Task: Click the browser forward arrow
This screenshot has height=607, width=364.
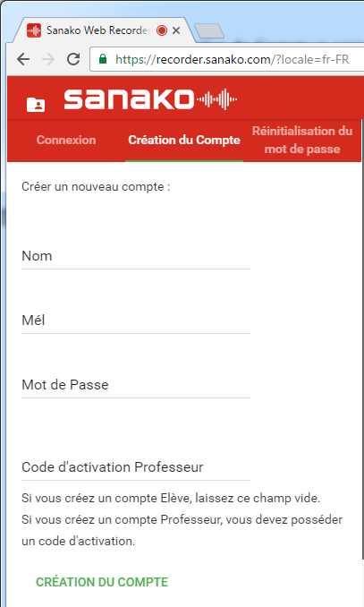Action: click(x=48, y=59)
